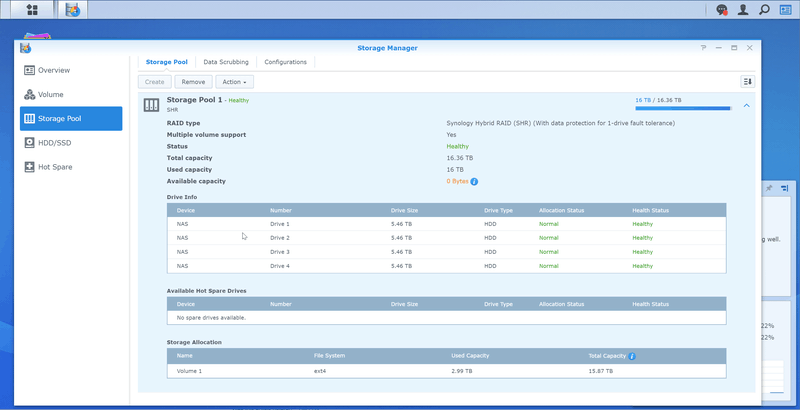
Task: Switch to the Data Scrubbing tab
Action: coord(226,62)
